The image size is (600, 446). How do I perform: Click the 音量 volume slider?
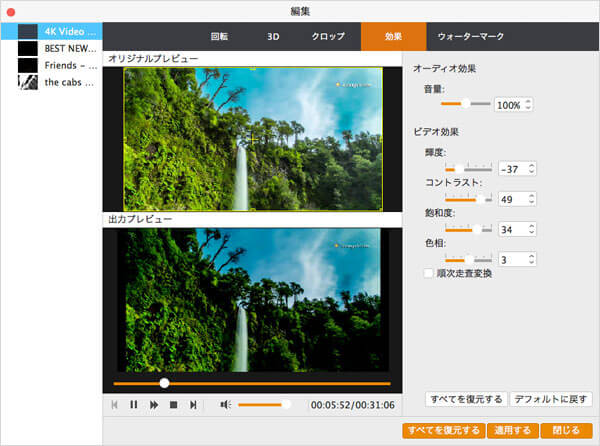(465, 104)
